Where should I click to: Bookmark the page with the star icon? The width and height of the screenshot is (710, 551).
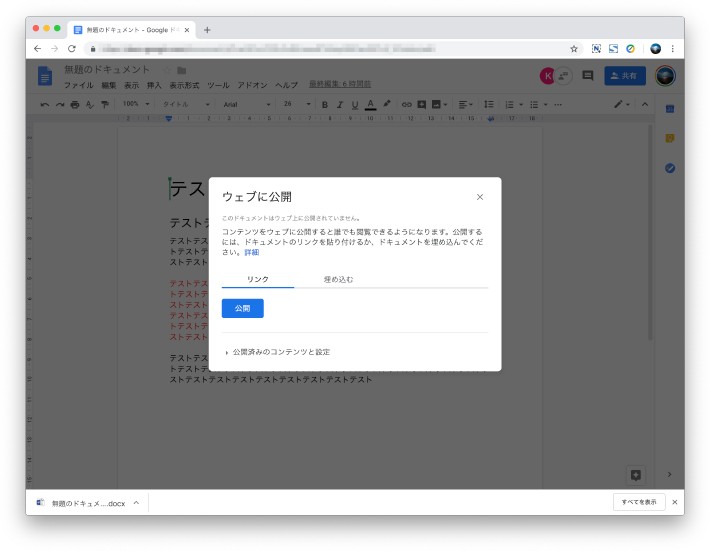tap(574, 49)
